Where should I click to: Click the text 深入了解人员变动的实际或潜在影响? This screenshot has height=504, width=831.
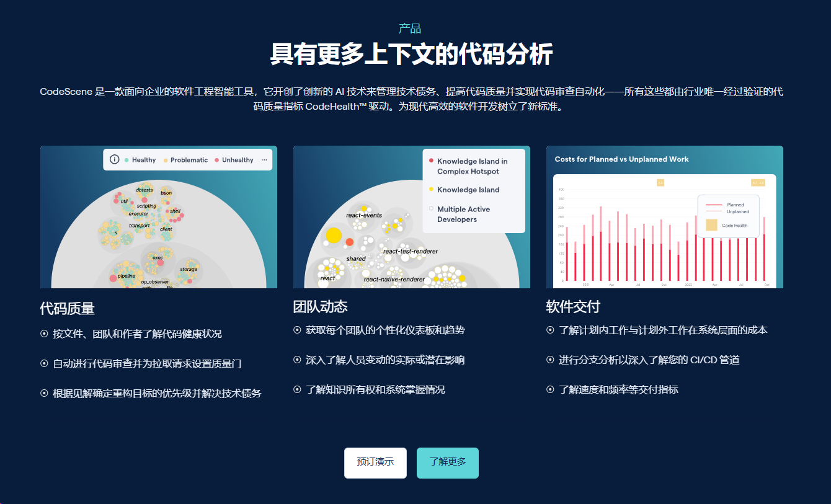click(385, 360)
